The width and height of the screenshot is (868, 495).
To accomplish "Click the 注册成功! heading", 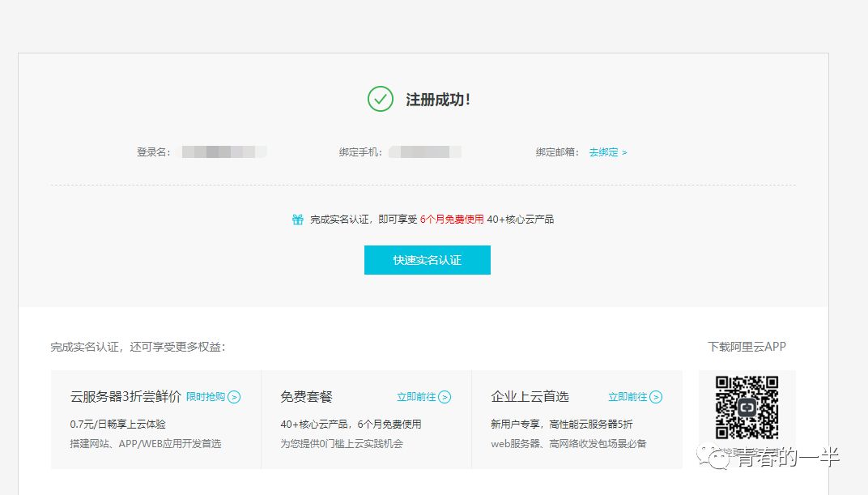I will [438, 100].
